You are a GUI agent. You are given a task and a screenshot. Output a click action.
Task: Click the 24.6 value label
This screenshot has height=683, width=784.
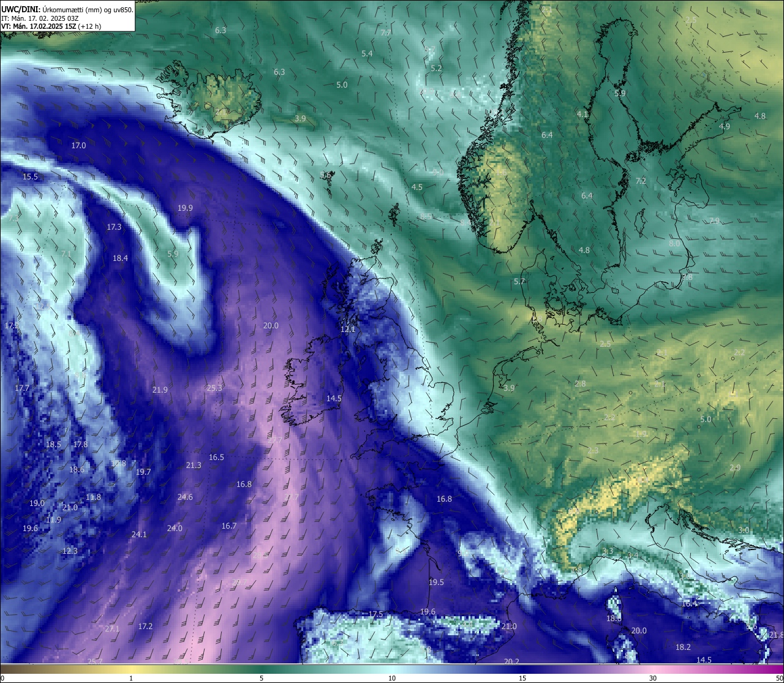(x=185, y=497)
